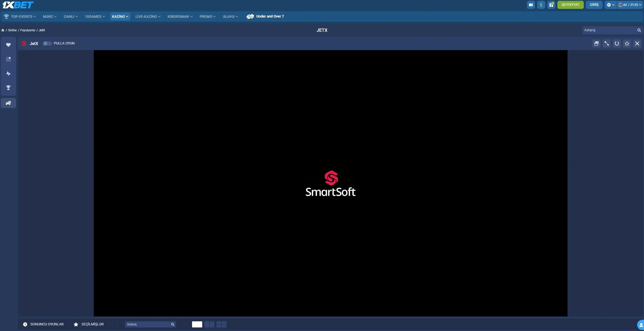This screenshot has width=644, height=331.
Task: Toggle the Pulla Oyun switch
Action: coord(47,43)
